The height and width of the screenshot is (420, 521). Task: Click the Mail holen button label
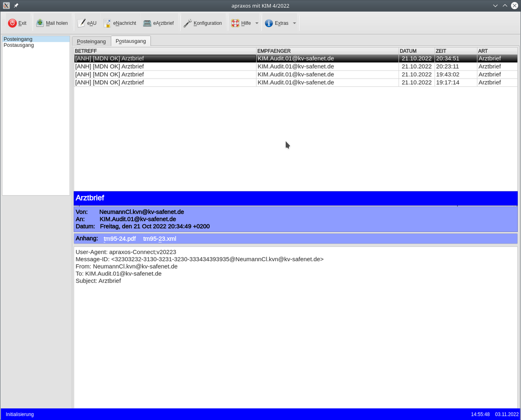point(57,23)
